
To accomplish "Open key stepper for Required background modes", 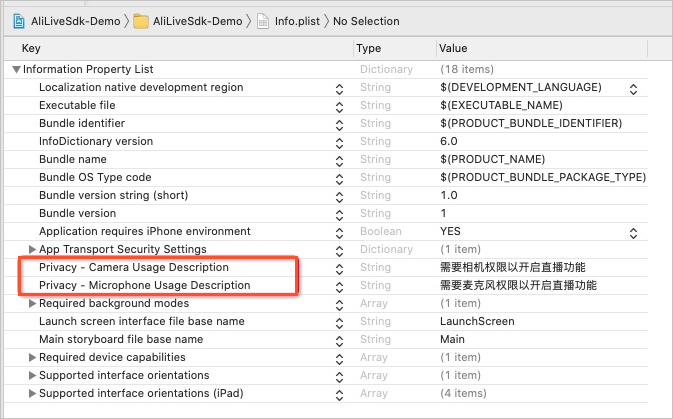I will (340, 305).
